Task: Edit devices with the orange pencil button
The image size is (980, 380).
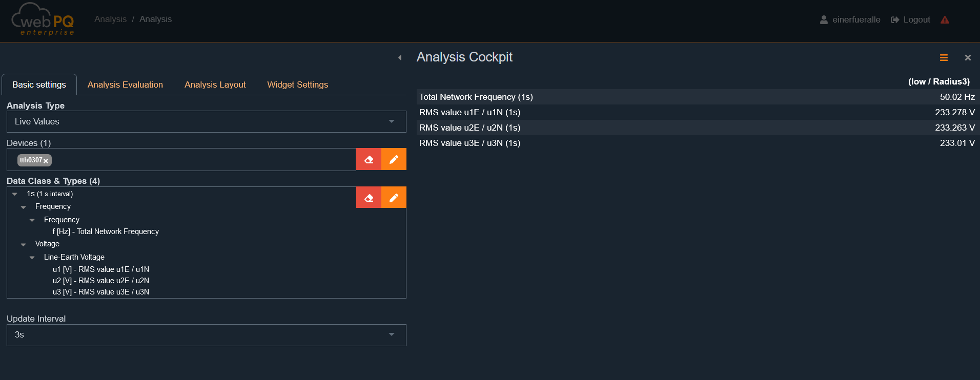Action: (394, 159)
